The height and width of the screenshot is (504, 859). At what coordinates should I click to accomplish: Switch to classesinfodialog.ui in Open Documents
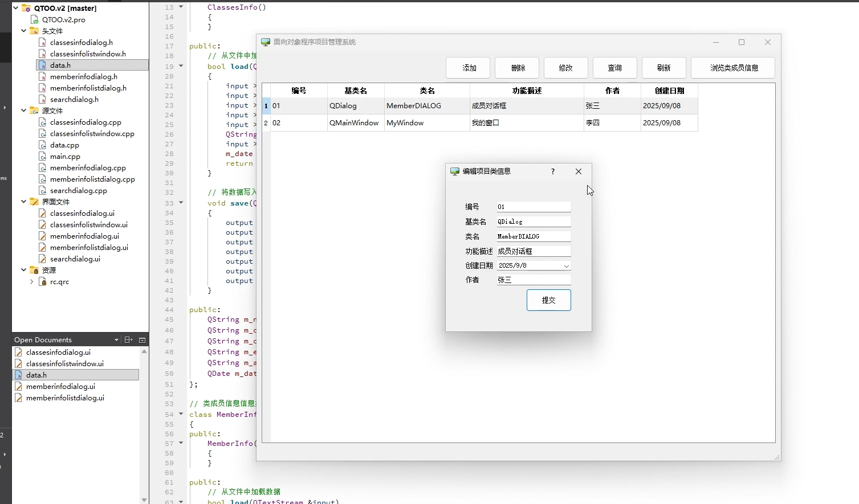point(58,352)
